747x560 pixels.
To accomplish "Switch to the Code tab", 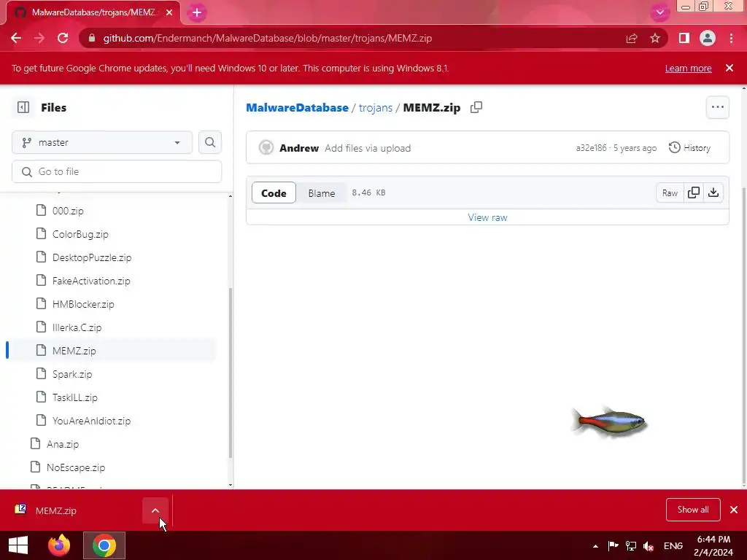I will (x=274, y=192).
